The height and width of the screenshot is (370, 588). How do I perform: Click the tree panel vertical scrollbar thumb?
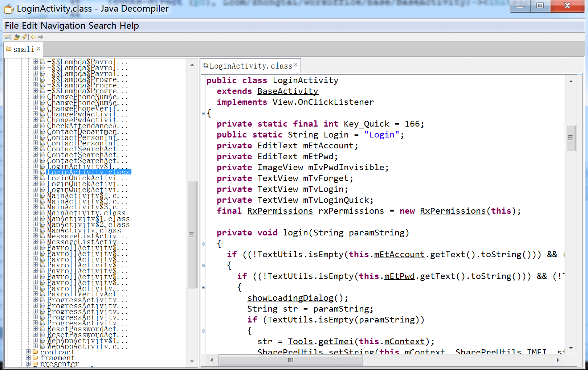point(192,234)
